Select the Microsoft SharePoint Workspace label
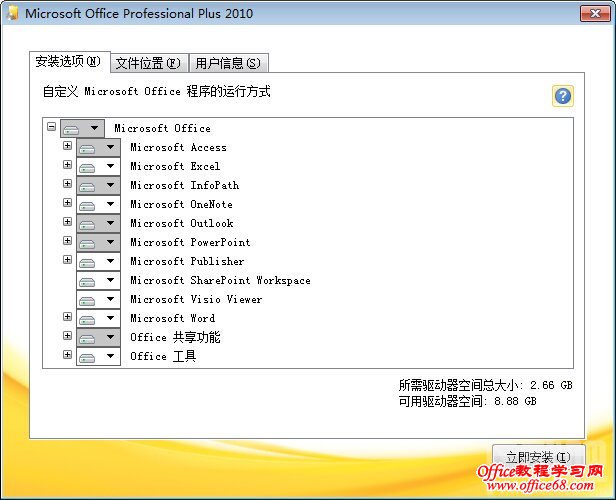The image size is (616, 500). point(220,280)
